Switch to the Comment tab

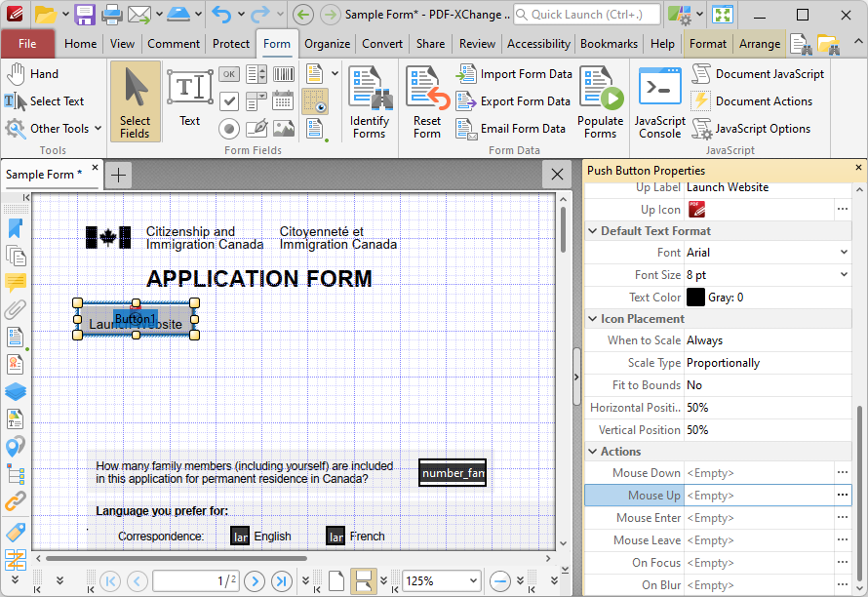coord(174,44)
